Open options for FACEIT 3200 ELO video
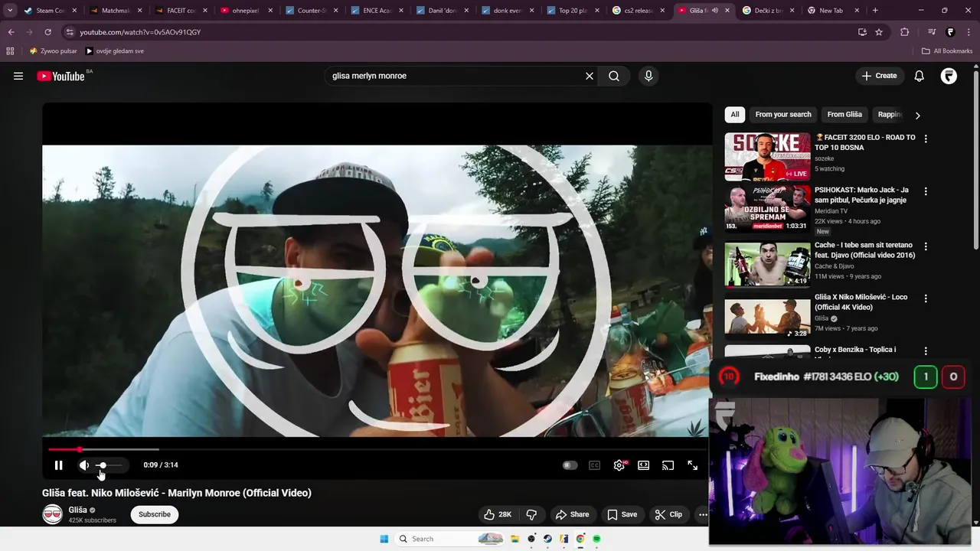980x551 pixels. point(926,139)
